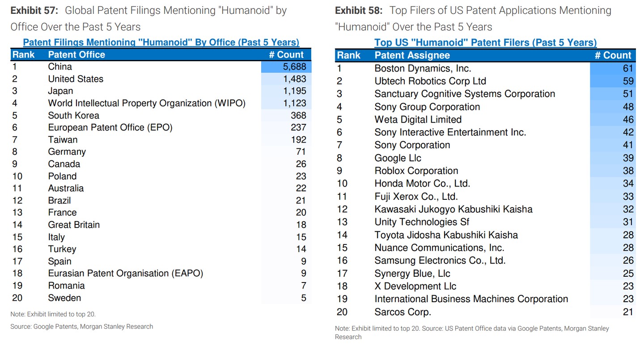This screenshot has height=346, width=644.
Task: Click the Ubtech Robotics Corp Ltd row
Action: tap(430, 81)
